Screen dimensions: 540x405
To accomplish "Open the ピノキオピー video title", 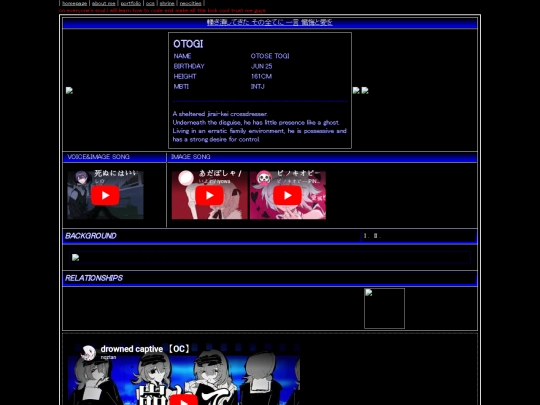I will (298, 173).
